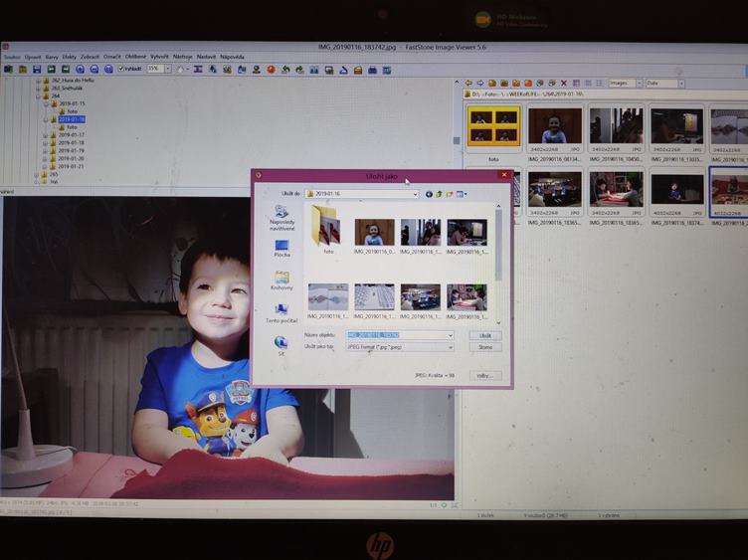The height and width of the screenshot is (560, 748).
Task: Toggle the Vyhladit (smooth) checkbox
Action: coord(121,70)
